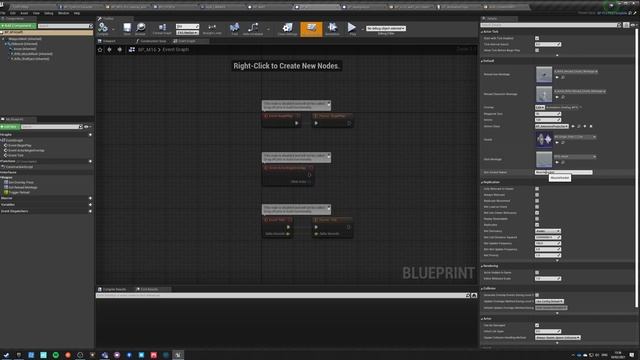This screenshot has width=640, height=360.
Task: Toggle Start with Tick Enabled checkbox
Action: (537, 38)
